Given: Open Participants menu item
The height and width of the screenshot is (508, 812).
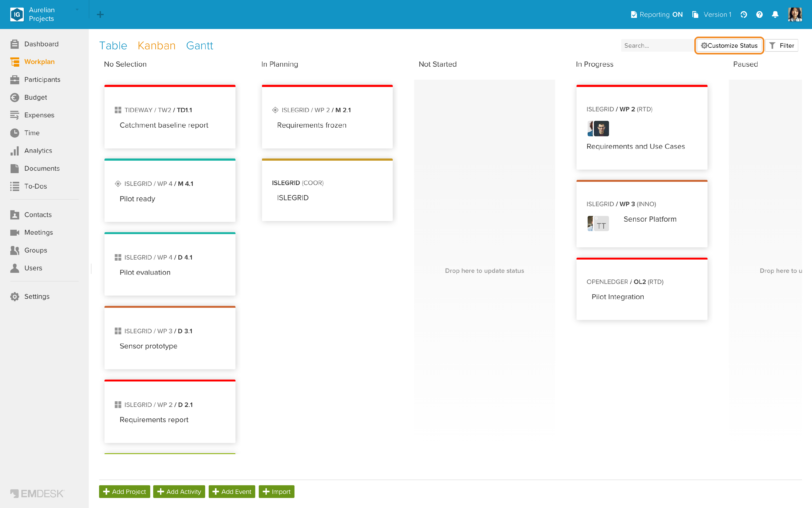Looking at the screenshot, I should click(42, 80).
